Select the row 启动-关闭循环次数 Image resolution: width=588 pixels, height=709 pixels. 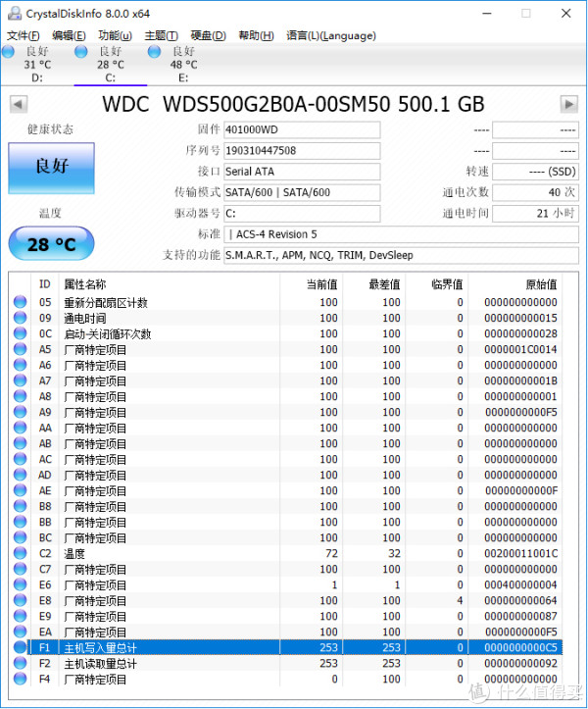(x=287, y=333)
